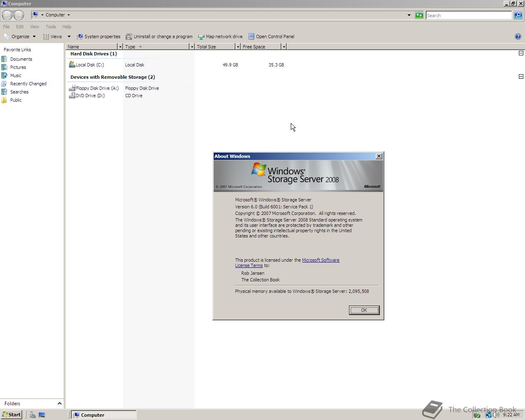This screenshot has width=525, height=420.
Task: Click OK in About Windows dialog
Action: [x=364, y=310]
